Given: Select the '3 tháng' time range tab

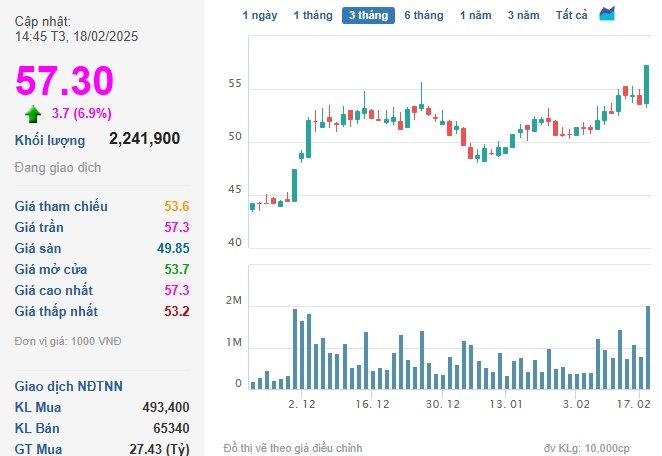Looking at the screenshot, I should click(x=368, y=16).
